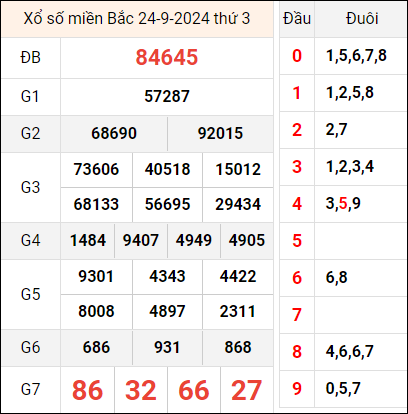This screenshot has width=408, height=414.
Task: Select the G1 result 57287
Action: point(167,97)
